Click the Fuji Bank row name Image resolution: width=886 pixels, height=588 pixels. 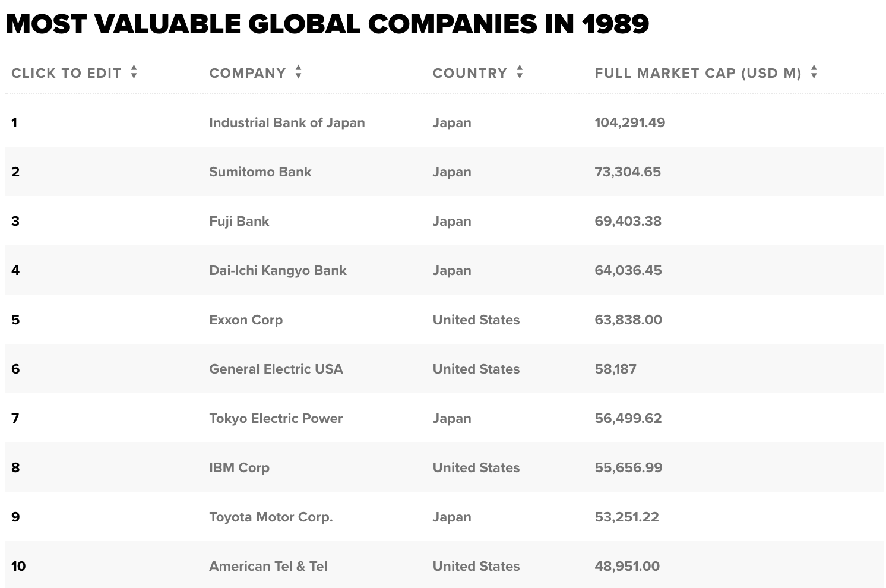(x=239, y=221)
